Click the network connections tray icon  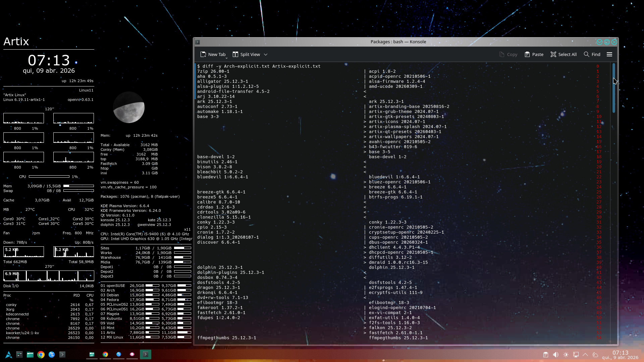click(x=576, y=355)
